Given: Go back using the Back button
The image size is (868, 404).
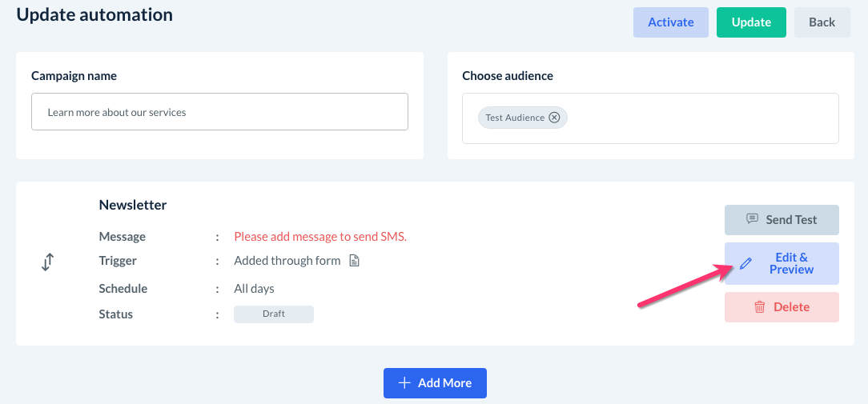Looking at the screenshot, I should [x=822, y=22].
